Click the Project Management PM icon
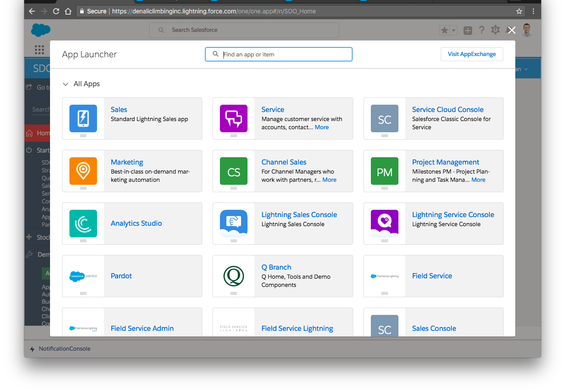Image resolution: width=561 pixels, height=392 pixels. [x=385, y=171]
